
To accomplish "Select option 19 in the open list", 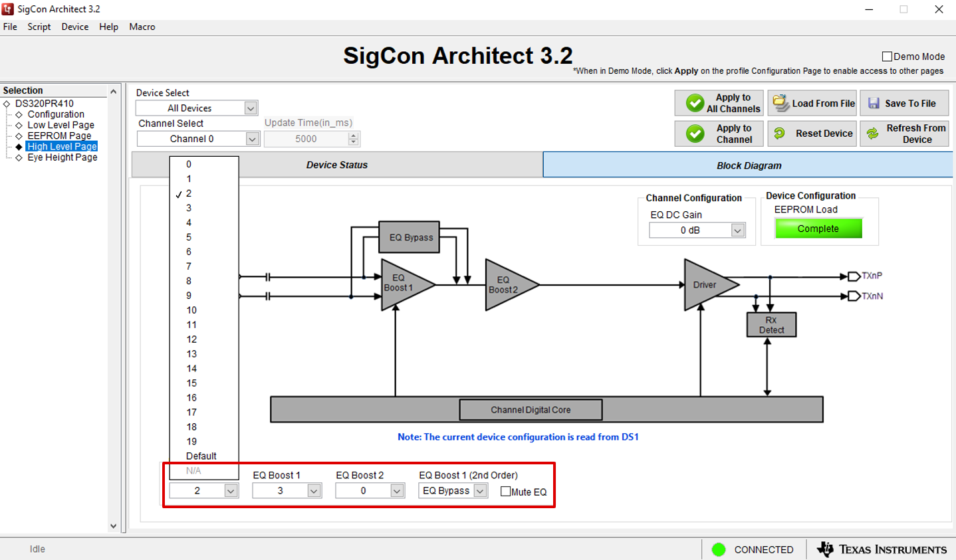I will pos(204,442).
